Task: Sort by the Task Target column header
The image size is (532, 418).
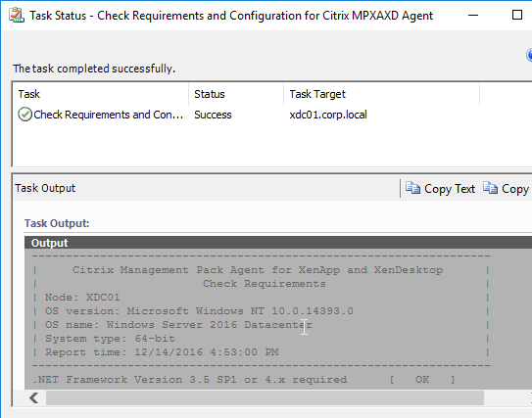Action: pyautogui.click(x=381, y=94)
